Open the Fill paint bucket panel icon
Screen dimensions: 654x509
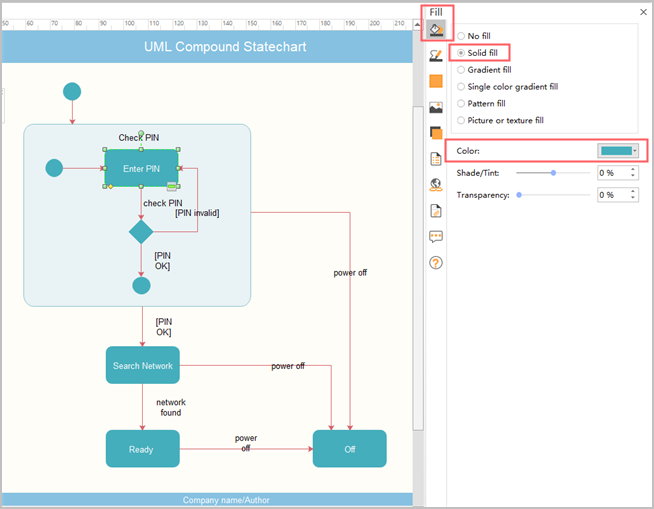coord(436,30)
